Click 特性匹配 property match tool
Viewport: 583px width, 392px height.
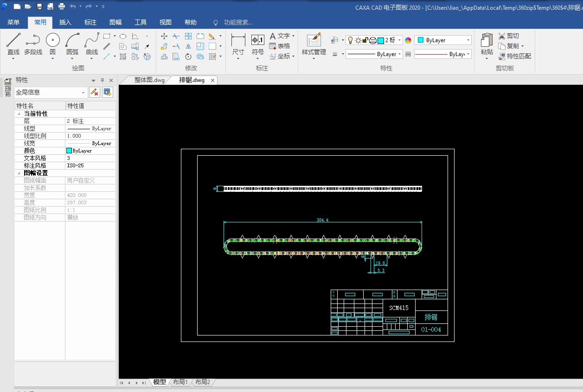[515, 56]
